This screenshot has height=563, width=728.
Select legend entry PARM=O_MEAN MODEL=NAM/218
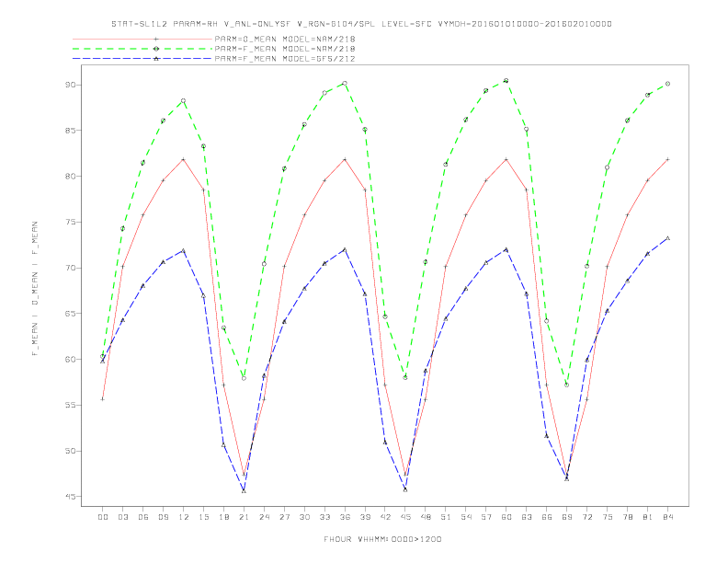[285, 39]
